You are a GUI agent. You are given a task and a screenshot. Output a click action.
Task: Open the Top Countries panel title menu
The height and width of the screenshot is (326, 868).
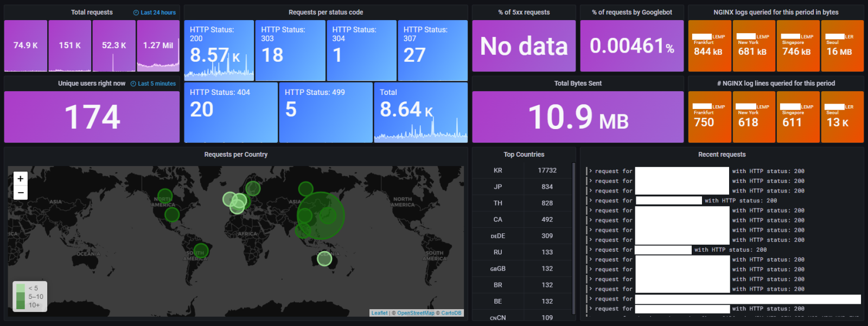click(524, 155)
